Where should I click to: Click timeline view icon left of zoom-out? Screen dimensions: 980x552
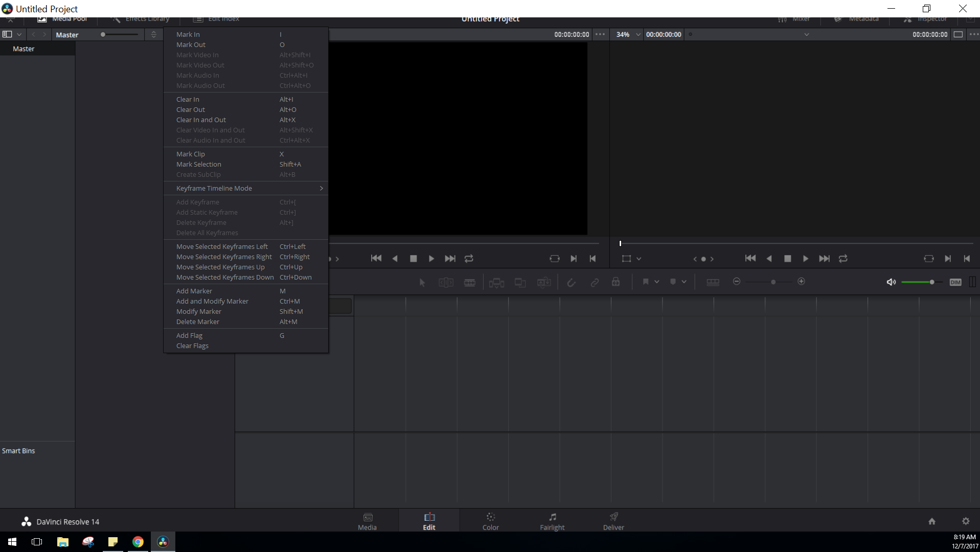(713, 282)
